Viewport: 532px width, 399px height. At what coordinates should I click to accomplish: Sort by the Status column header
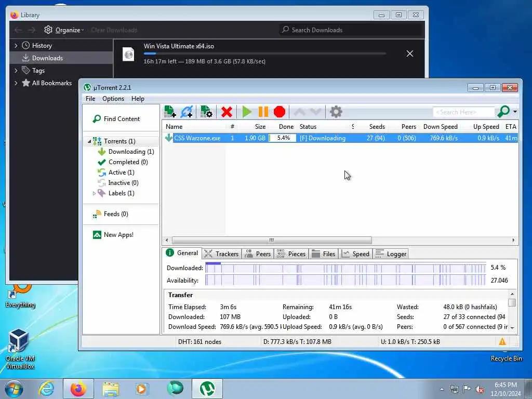[x=308, y=127]
